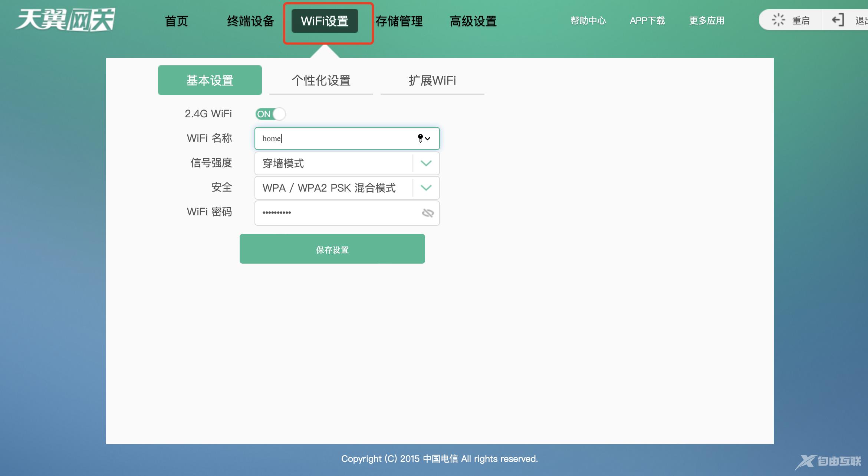
Task: Expand the signal strength (信号强度) dropdown arrow
Action: 426,163
